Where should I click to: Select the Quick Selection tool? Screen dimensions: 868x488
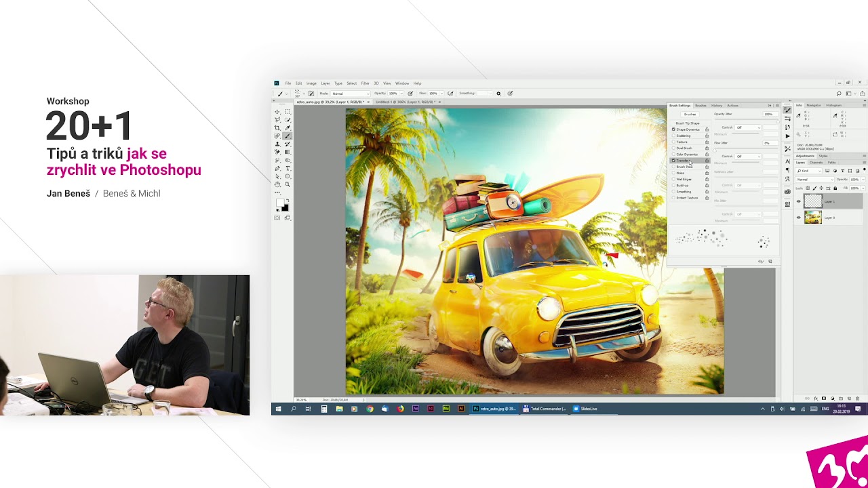click(288, 120)
